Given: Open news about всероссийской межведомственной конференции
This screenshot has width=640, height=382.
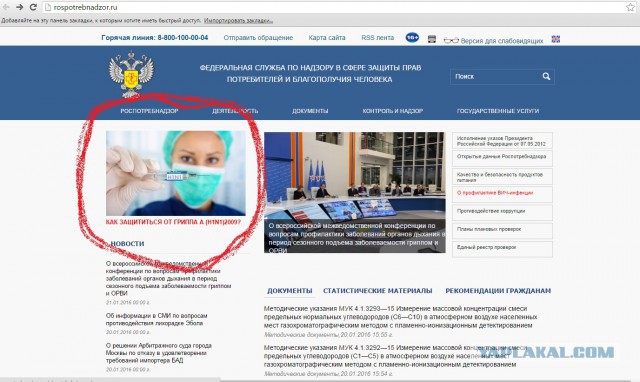Looking at the screenshot, I should [168, 278].
